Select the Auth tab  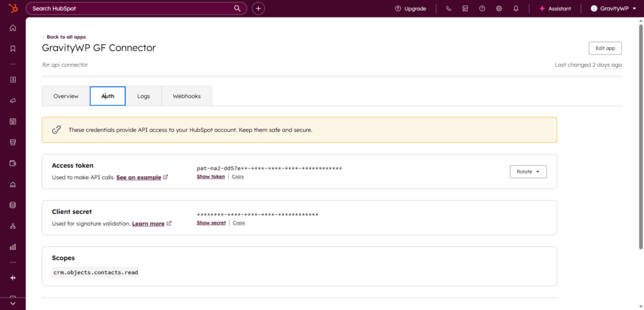[108, 96]
